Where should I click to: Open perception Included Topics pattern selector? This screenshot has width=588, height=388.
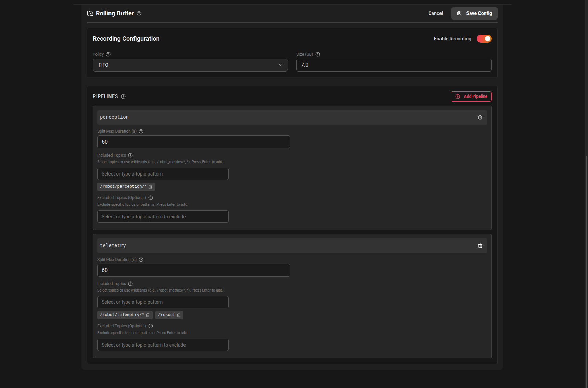click(163, 174)
